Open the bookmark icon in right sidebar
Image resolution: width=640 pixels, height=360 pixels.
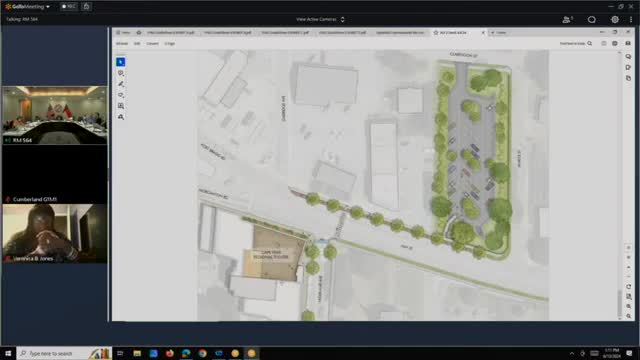tap(628, 67)
